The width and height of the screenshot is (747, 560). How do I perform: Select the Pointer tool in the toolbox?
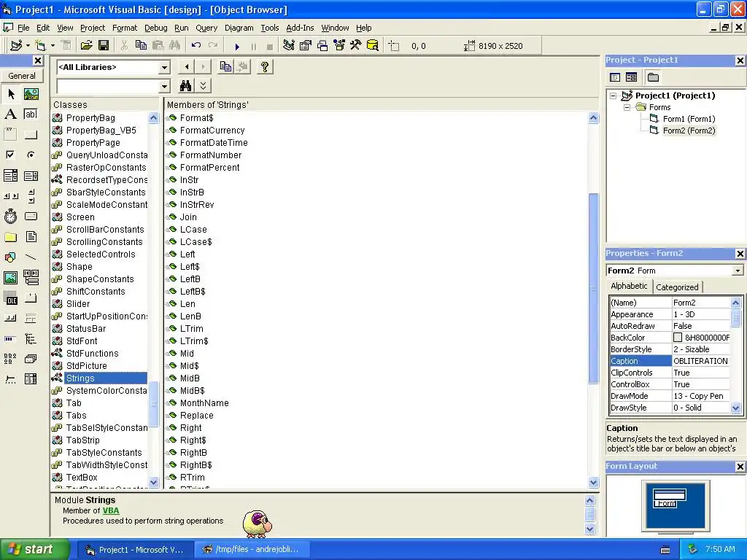coord(10,94)
